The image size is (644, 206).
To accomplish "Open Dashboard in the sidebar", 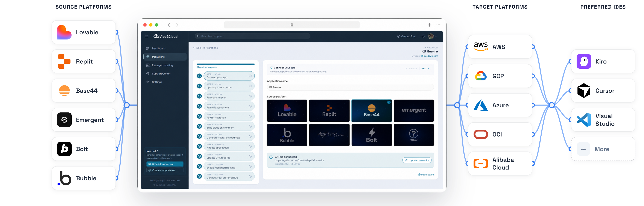I will pyautogui.click(x=165, y=48).
